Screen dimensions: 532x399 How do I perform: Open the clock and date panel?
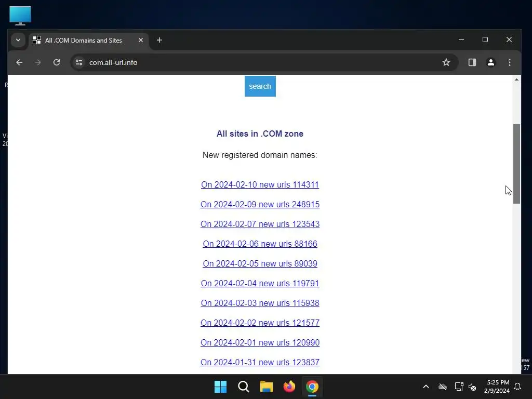pyautogui.click(x=497, y=387)
